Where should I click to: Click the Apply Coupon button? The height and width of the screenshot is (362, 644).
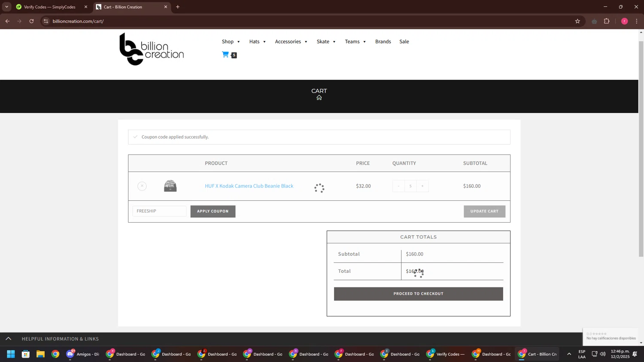click(213, 211)
